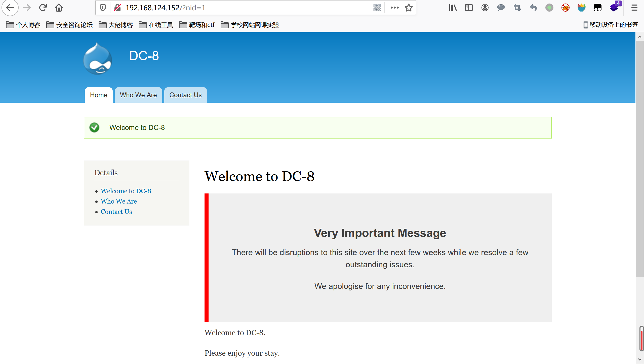Viewport: 644px width, 364px height.
Task: Open the 在线工具 bookmark folder
Action: (156, 25)
